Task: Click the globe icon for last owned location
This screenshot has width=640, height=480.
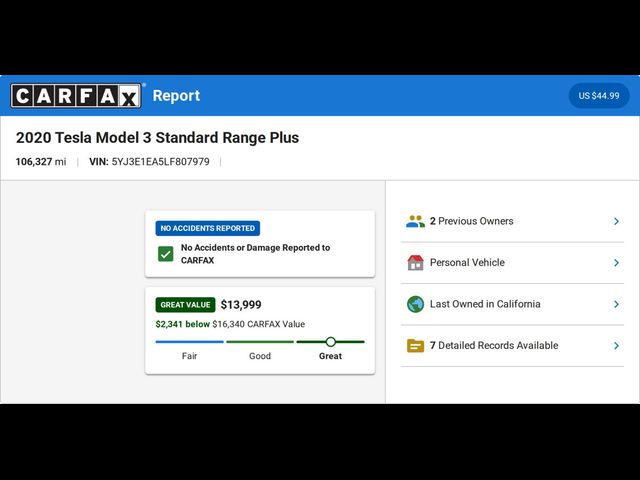Action: [415, 304]
